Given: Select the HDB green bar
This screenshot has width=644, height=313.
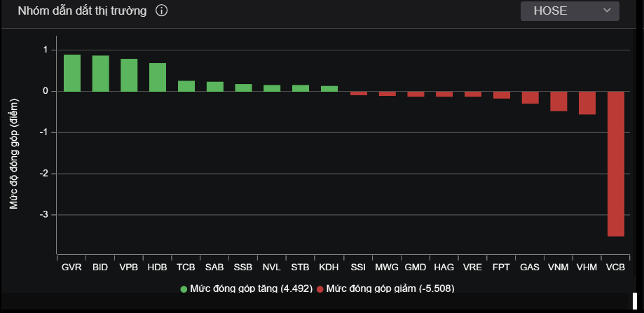Looking at the screenshot, I should 158,77.
